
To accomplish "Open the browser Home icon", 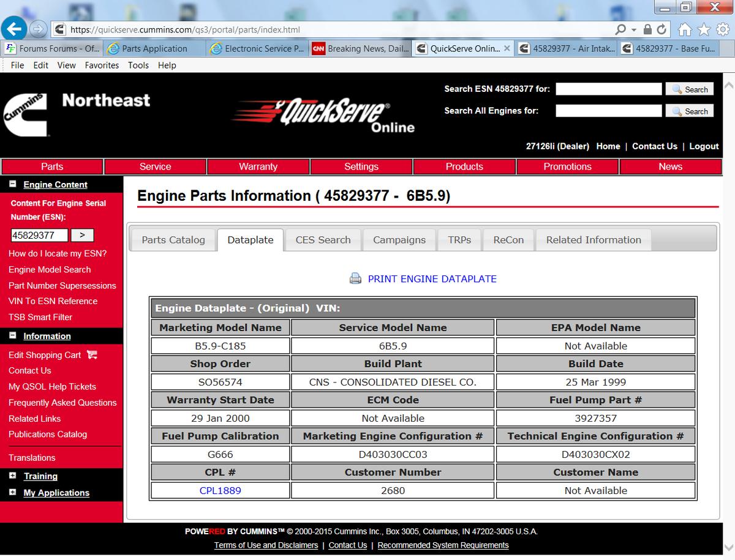I will [685, 29].
